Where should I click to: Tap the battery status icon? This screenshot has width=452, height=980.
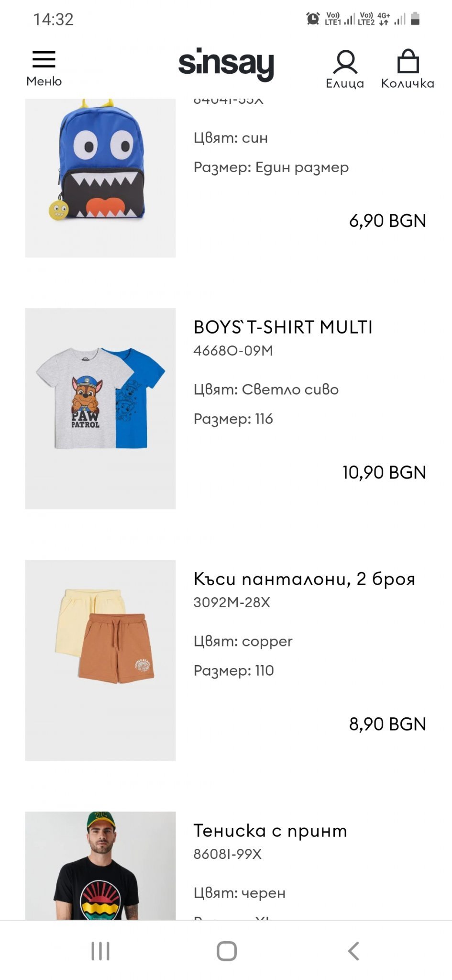tap(415, 19)
